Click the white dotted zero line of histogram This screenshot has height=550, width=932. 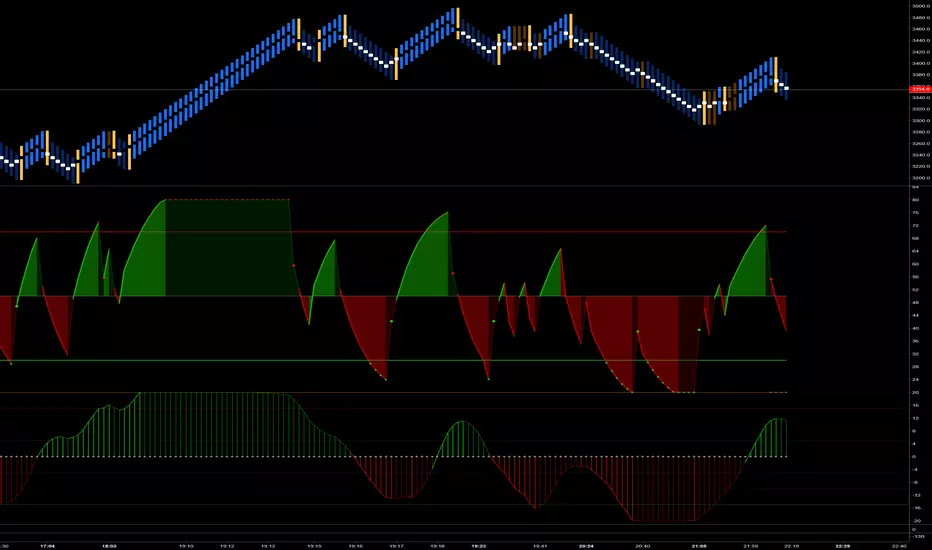(393, 457)
